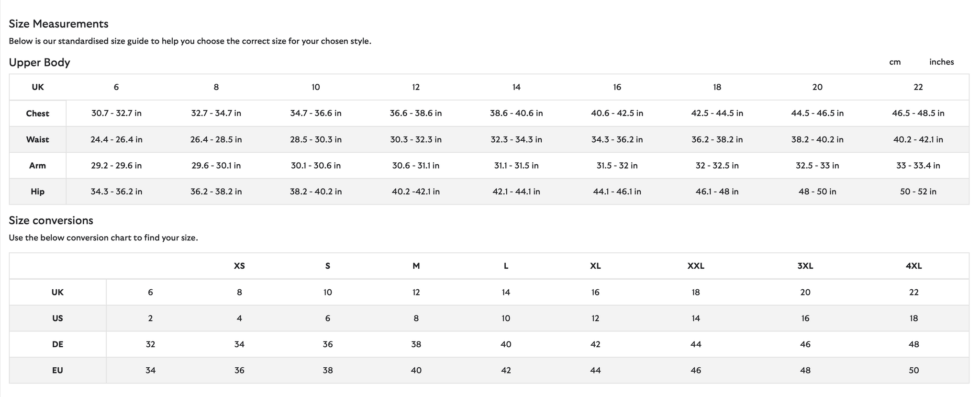Click the XS column in size conversions
The width and height of the screenshot is (980, 397).
click(239, 266)
